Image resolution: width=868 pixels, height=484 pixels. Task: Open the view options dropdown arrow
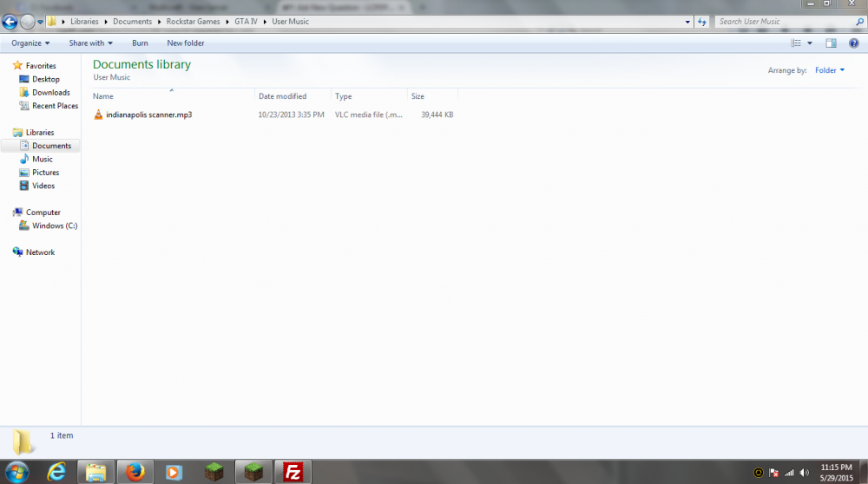(809, 43)
